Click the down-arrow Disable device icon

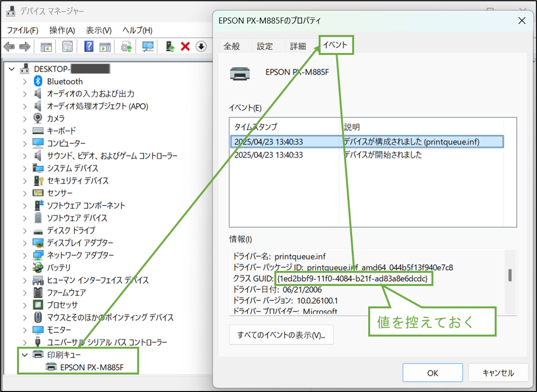point(201,47)
